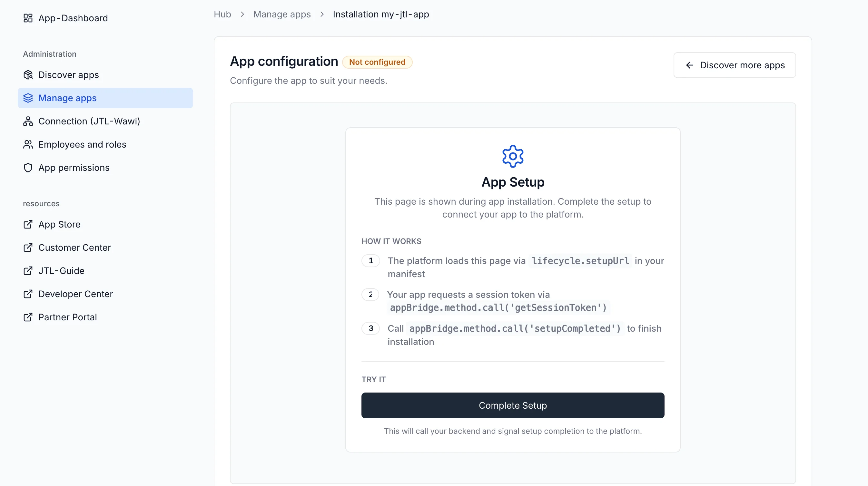Click the getSessionToken code snippet
Screen dimensions: 868x486
click(498, 308)
